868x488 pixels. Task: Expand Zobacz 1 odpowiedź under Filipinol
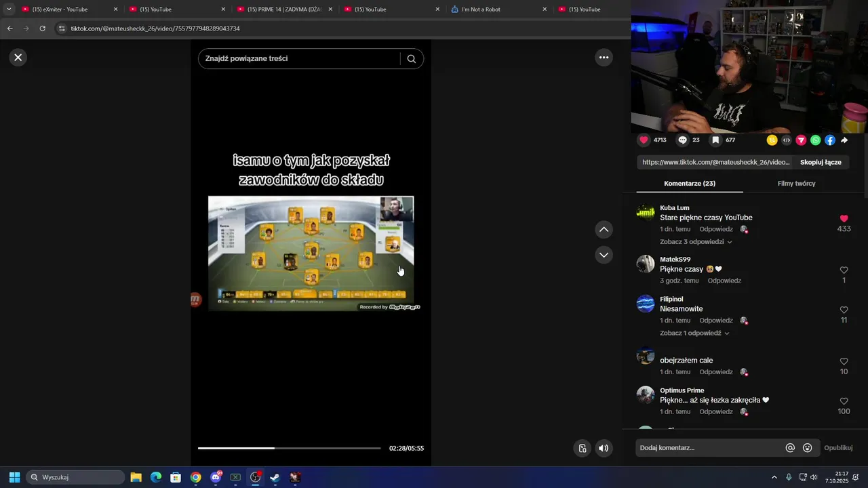point(694,333)
